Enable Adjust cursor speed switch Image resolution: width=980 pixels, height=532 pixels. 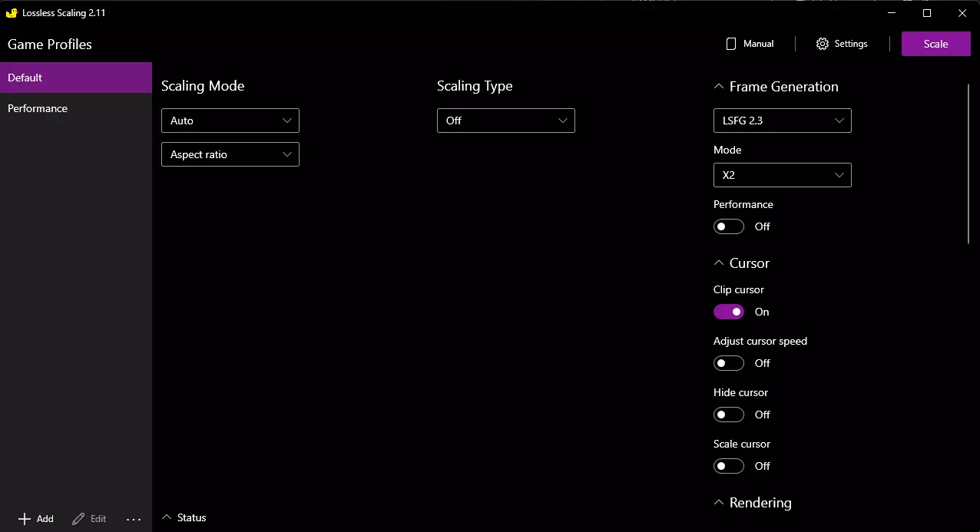(x=729, y=363)
